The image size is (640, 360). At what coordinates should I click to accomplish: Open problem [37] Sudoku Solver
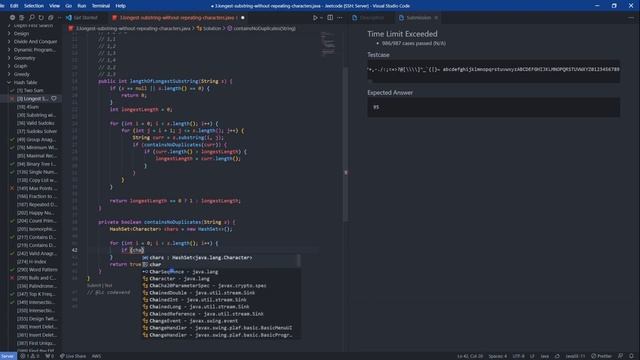[37, 131]
